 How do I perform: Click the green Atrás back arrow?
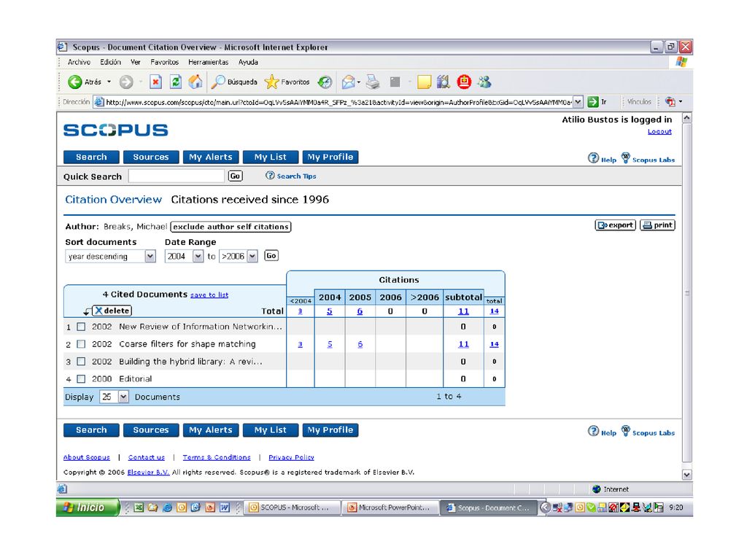click(x=75, y=82)
